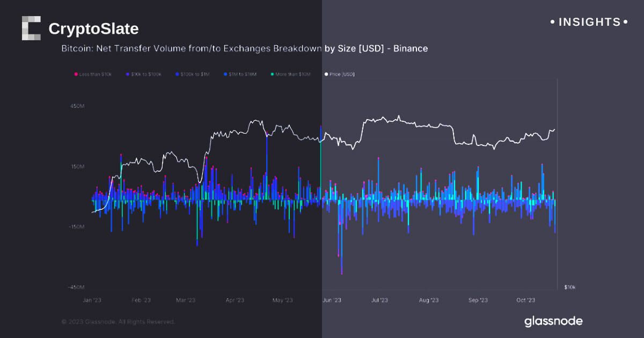Click the CryptoSlate logo icon
The height and width of the screenshot is (338, 644).
coord(31,28)
